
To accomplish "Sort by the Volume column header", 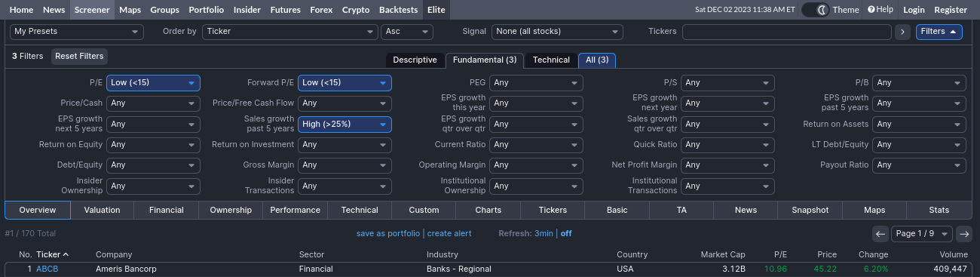I will click(953, 254).
